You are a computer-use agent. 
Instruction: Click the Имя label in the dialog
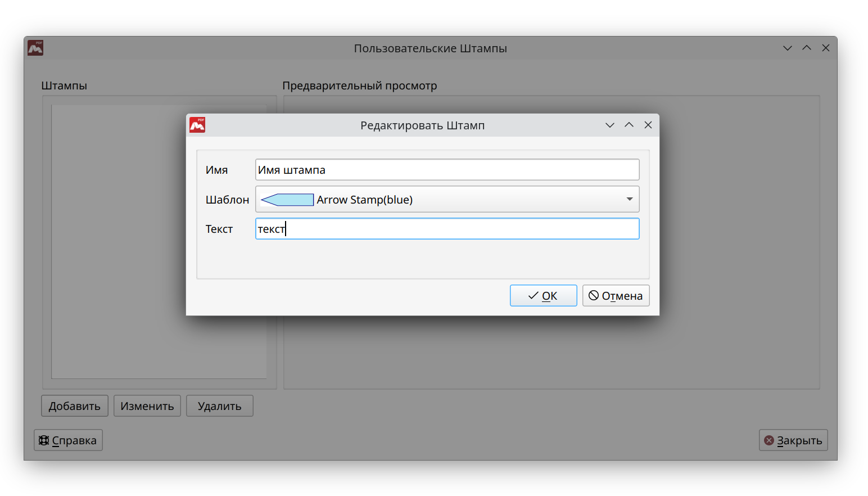216,170
